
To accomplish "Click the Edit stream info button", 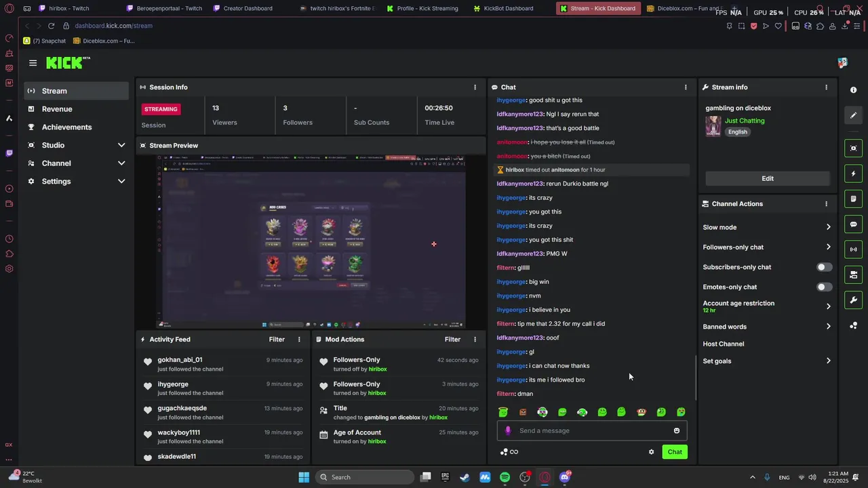I will (x=768, y=179).
